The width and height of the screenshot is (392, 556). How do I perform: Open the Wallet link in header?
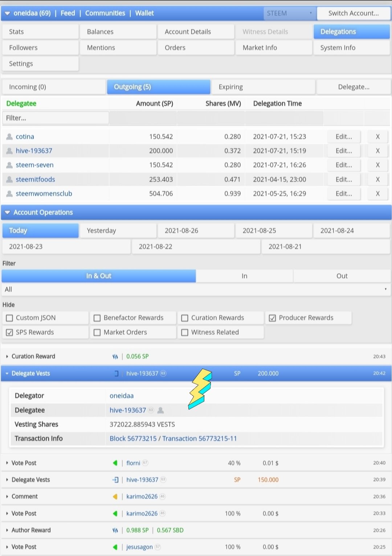pos(144,13)
